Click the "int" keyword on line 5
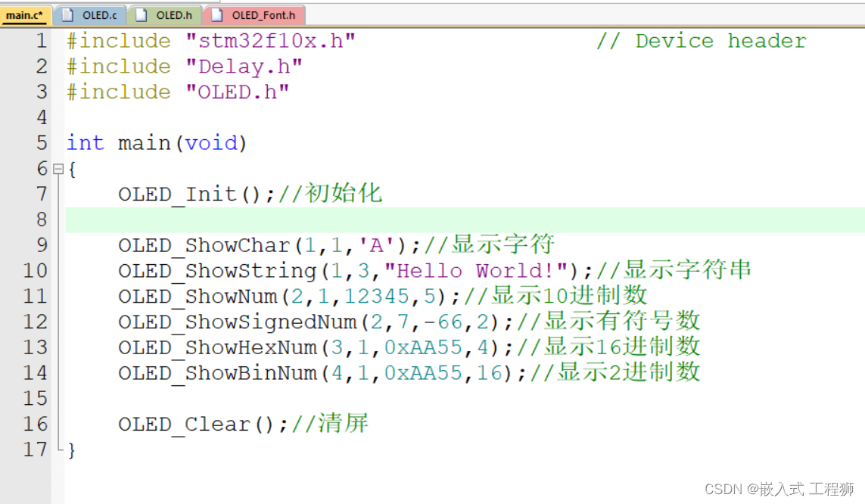The image size is (865, 504). (x=86, y=143)
